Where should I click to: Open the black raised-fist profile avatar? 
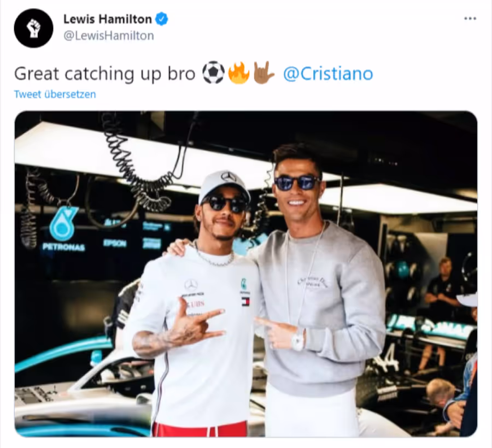[x=33, y=28]
